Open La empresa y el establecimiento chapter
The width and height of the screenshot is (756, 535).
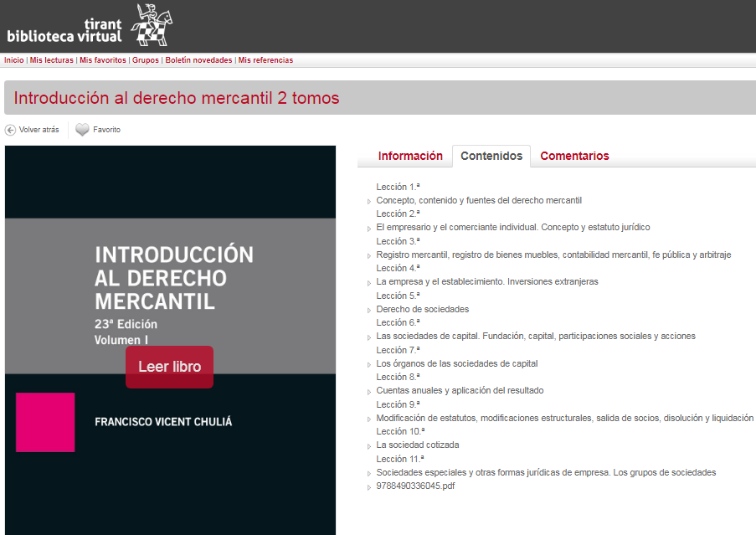coord(487,282)
